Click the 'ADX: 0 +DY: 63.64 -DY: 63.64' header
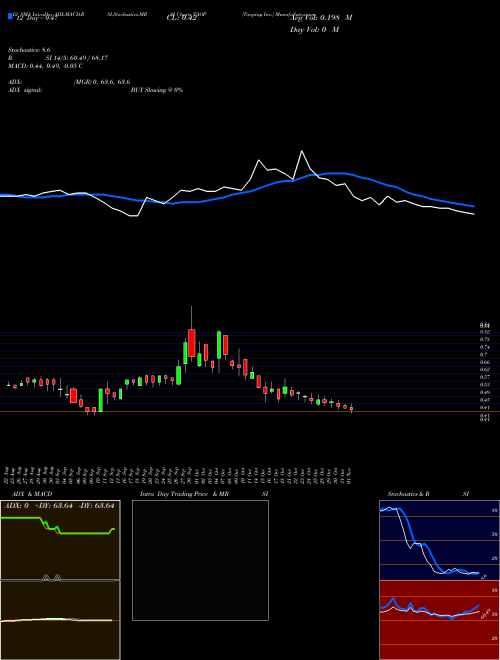 tap(59, 506)
